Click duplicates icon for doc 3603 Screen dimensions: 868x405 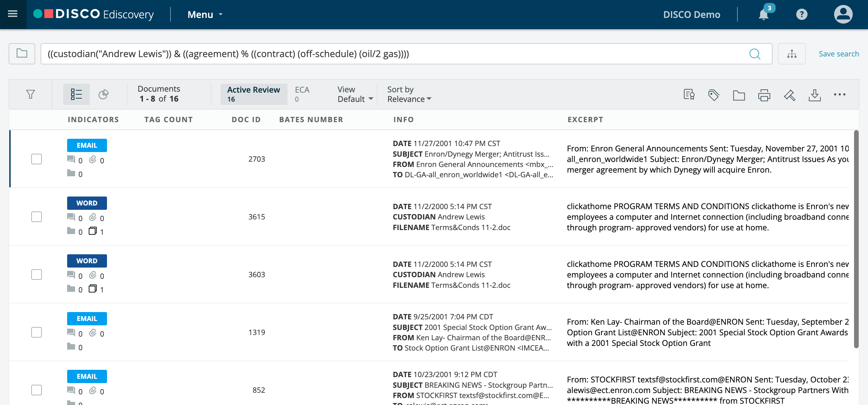pyautogui.click(x=93, y=289)
